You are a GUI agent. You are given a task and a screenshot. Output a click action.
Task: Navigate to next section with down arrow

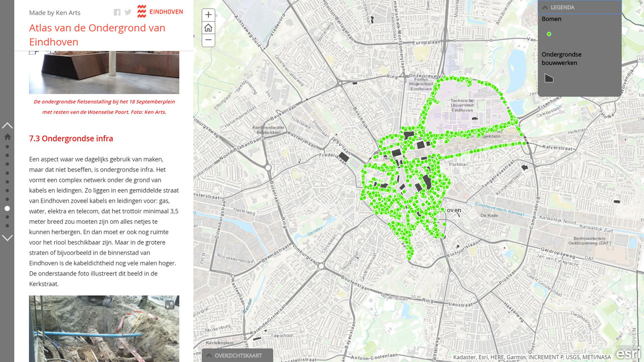tap(7, 238)
